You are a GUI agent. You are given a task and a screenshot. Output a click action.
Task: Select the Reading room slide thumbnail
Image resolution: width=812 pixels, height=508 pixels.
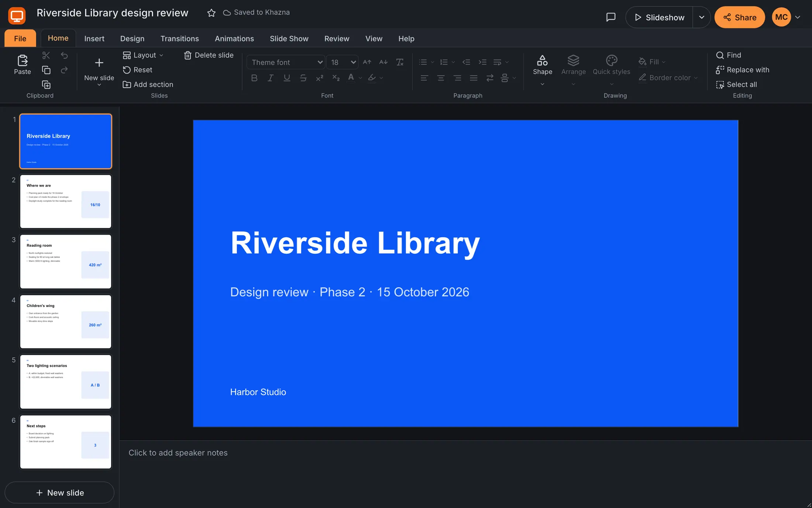tap(66, 262)
